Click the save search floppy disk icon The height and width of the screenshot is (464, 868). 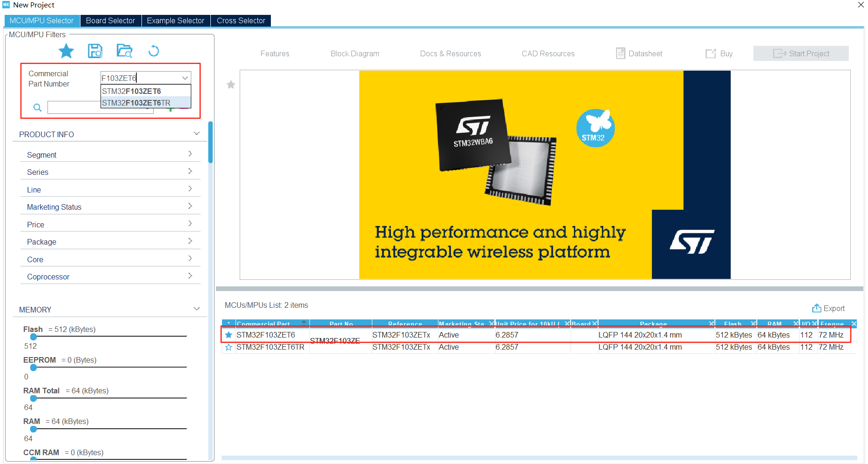[x=95, y=51]
